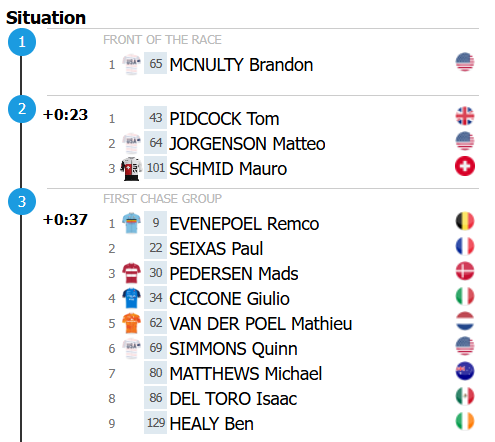Select group 3 timeline marker
Viewport: 495px width, 442px height.
[22, 201]
